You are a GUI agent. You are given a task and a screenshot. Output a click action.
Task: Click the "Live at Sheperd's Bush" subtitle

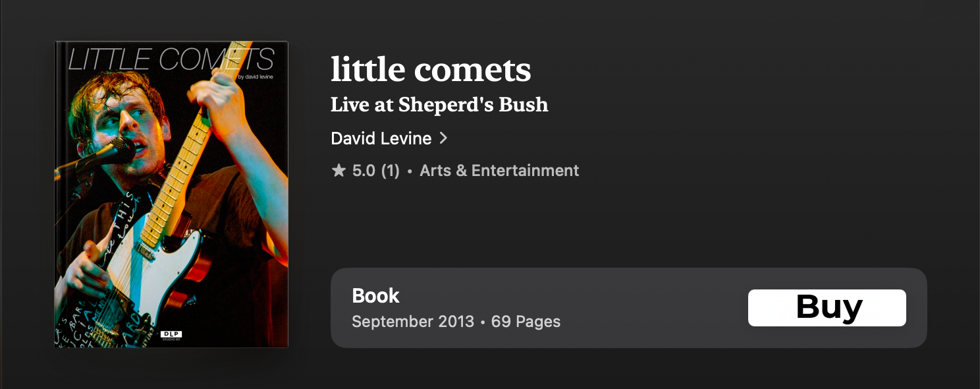(x=439, y=105)
